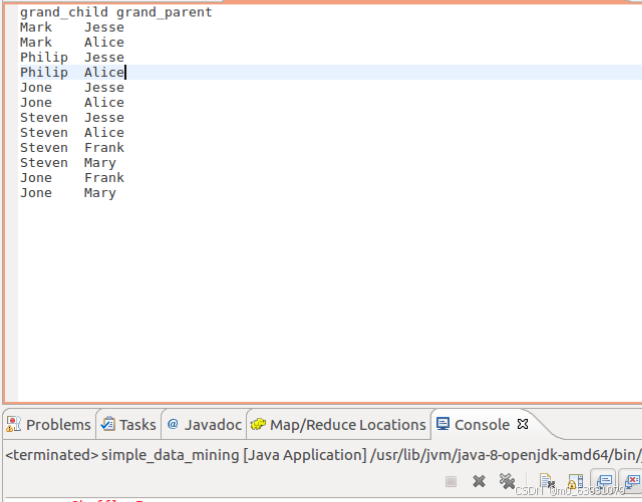Click the header line 'grand_child grand_parent'
This screenshot has height=502, width=642.
(116, 12)
